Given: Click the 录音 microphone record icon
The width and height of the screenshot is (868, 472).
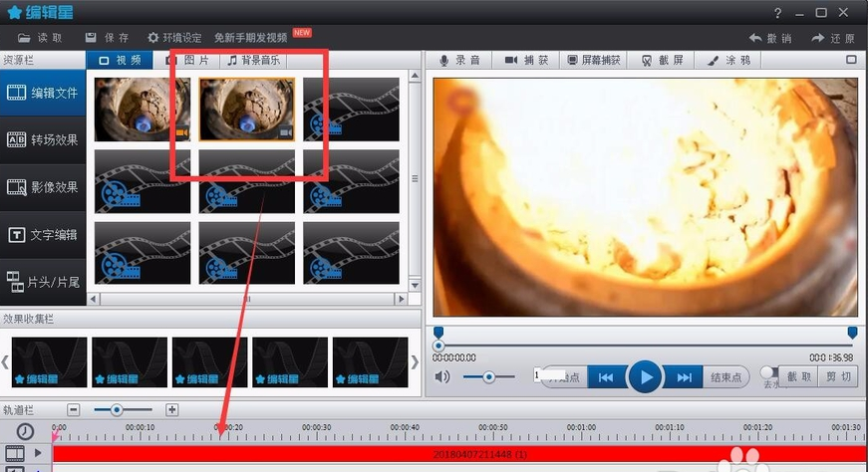Looking at the screenshot, I should [x=445, y=60].
